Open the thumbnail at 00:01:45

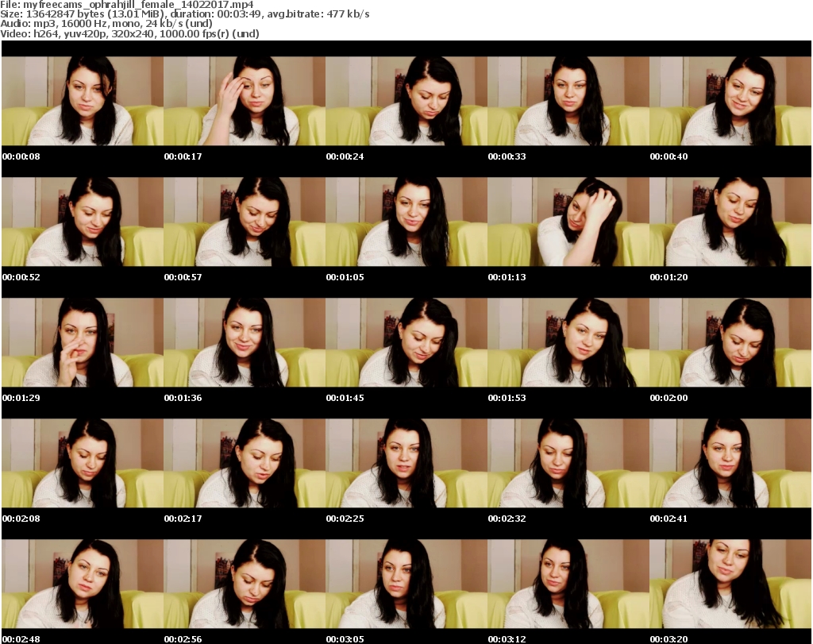[406, 343]
